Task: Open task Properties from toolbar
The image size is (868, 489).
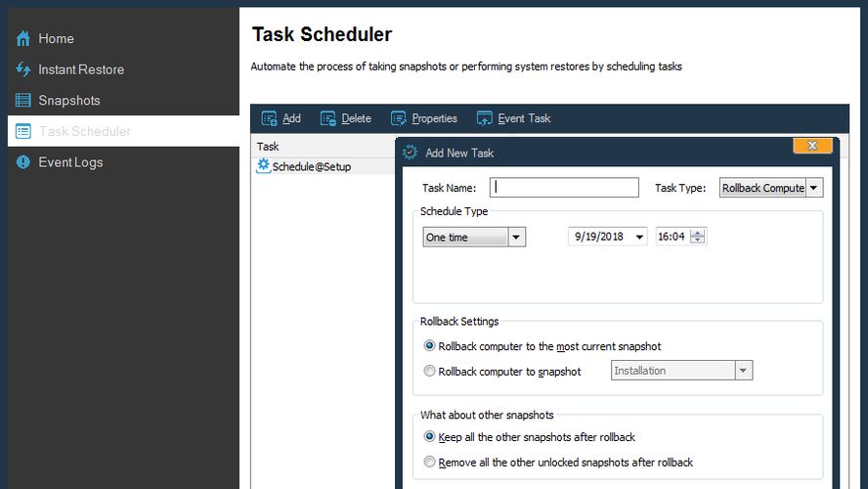Action: point(424,118)
